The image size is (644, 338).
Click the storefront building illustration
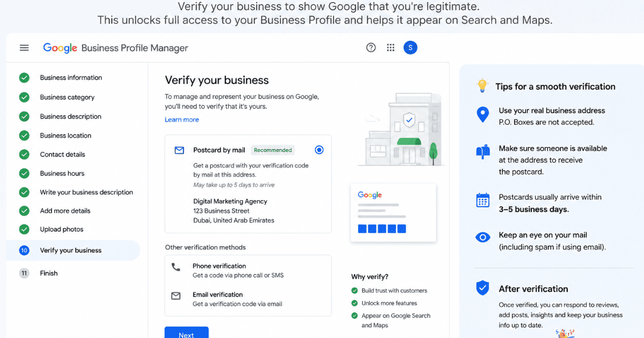(x=402, y=130)
